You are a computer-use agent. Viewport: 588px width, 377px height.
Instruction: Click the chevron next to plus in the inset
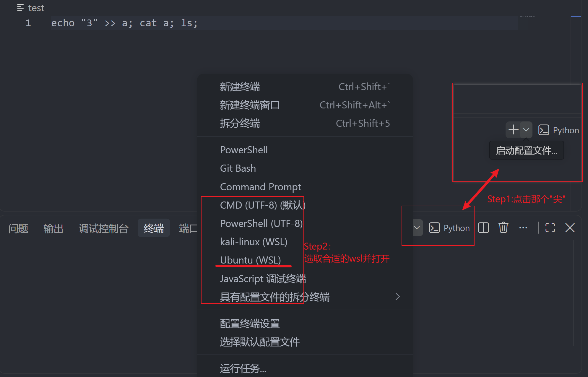(x=526, y=130)
